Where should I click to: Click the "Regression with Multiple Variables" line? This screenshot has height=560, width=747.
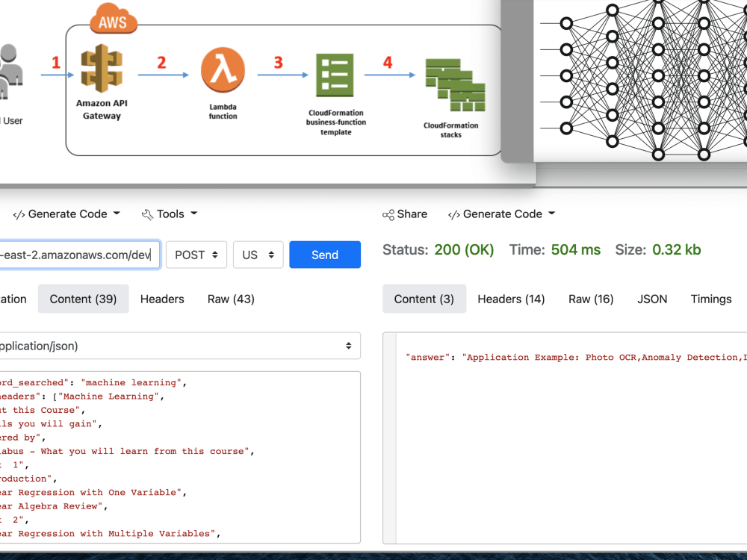(111, 534)
